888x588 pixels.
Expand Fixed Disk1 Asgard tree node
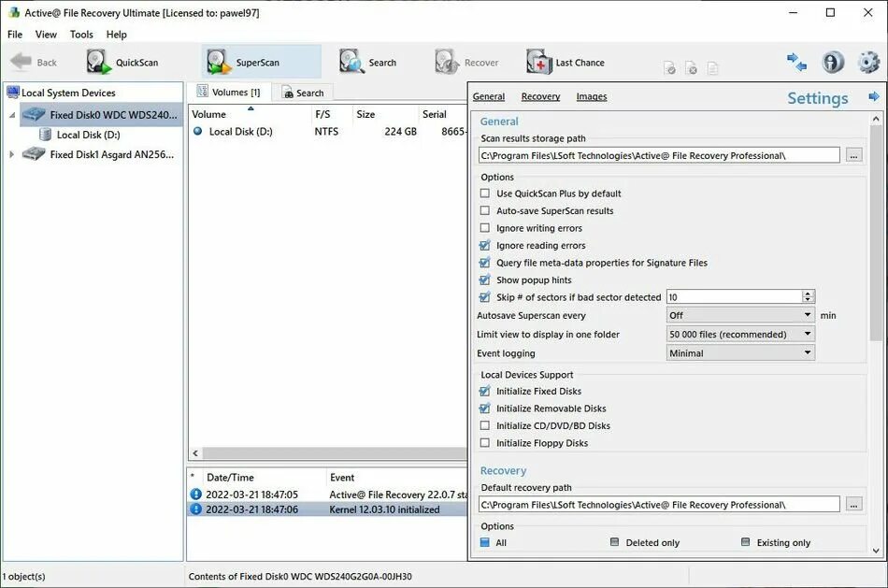tap(12, 154)
